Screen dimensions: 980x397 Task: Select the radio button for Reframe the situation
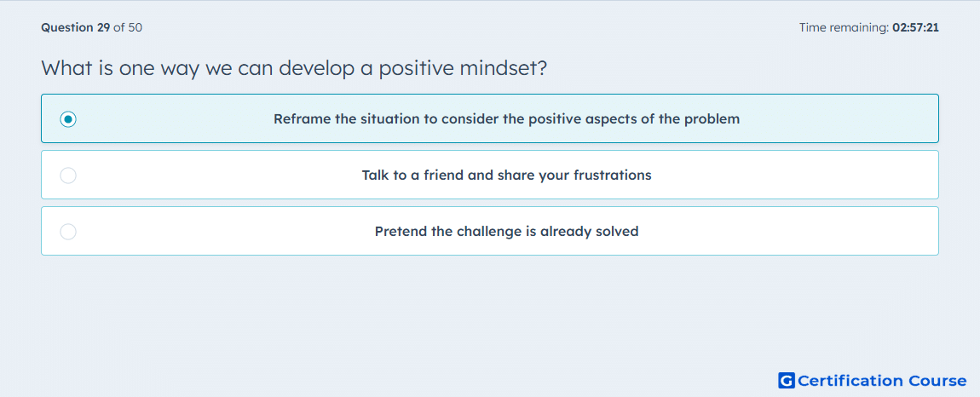tap(68, 118)
